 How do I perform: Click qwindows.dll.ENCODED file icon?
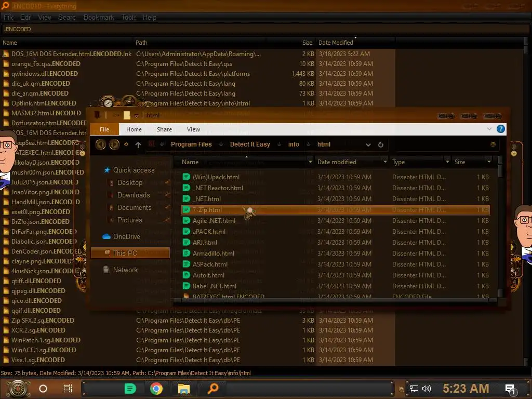tap(6, 74)
